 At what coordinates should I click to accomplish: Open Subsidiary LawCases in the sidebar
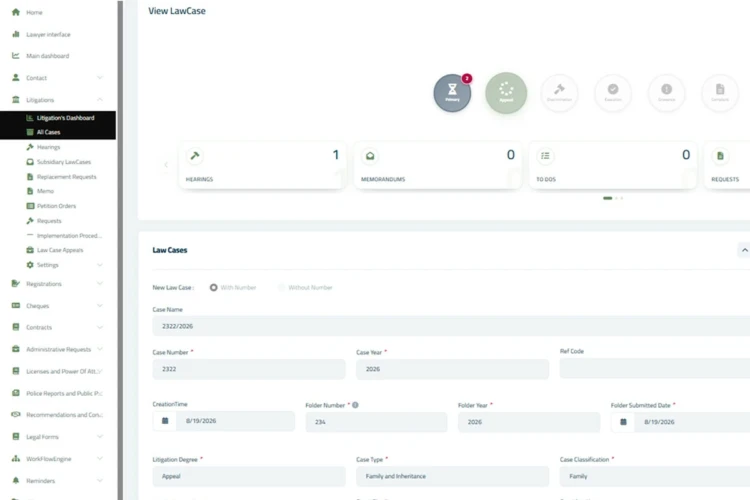64,162
